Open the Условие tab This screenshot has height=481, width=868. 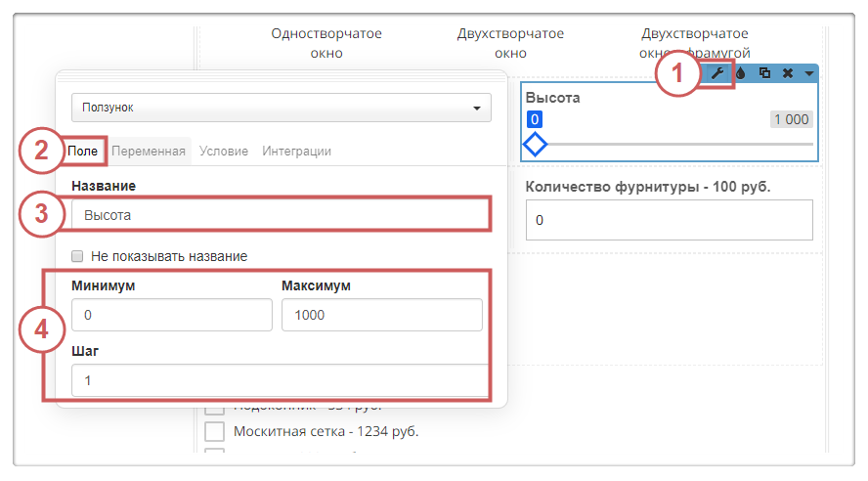[223, 152]
